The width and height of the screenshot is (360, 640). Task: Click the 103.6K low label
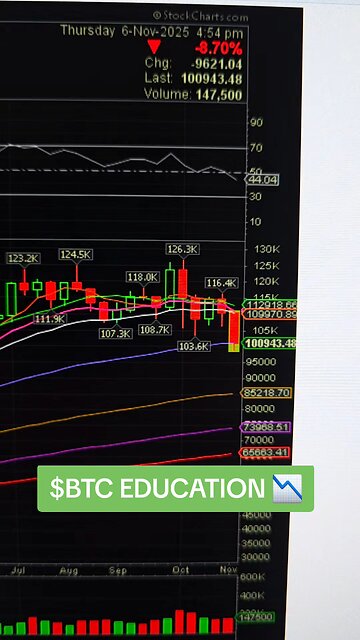(194, 347)
